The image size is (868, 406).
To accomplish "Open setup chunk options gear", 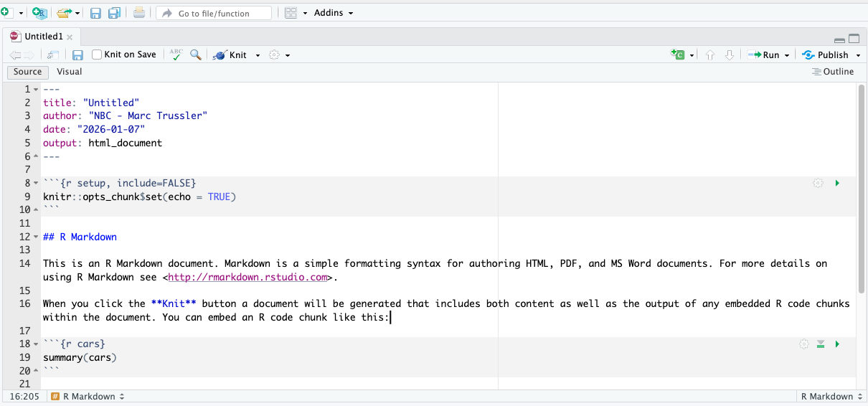I will 818,184.
